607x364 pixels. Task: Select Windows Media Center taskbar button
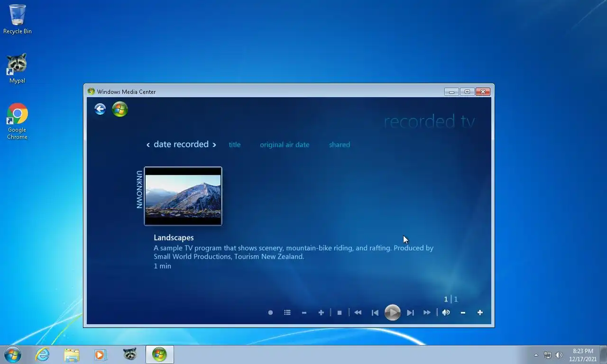[x=159, y=355]
